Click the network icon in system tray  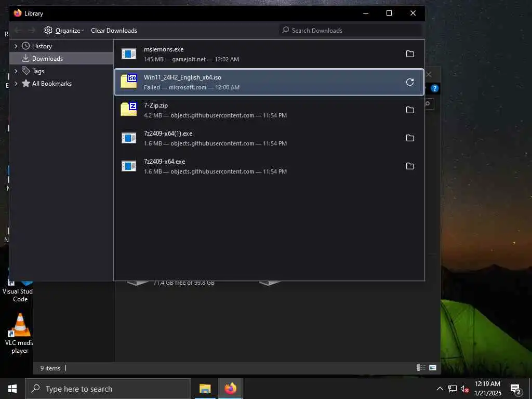point(453,389)
